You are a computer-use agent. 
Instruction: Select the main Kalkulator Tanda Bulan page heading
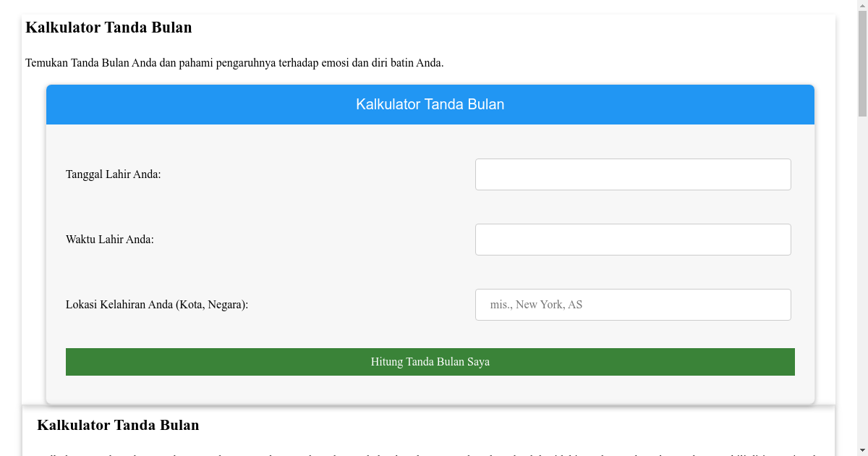point(109,28)
